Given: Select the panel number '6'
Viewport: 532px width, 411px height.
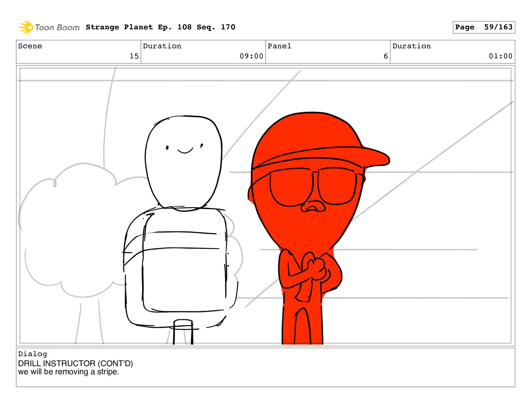Looking at the screenshot, I should pyautogui.click(x=386, y=56).
